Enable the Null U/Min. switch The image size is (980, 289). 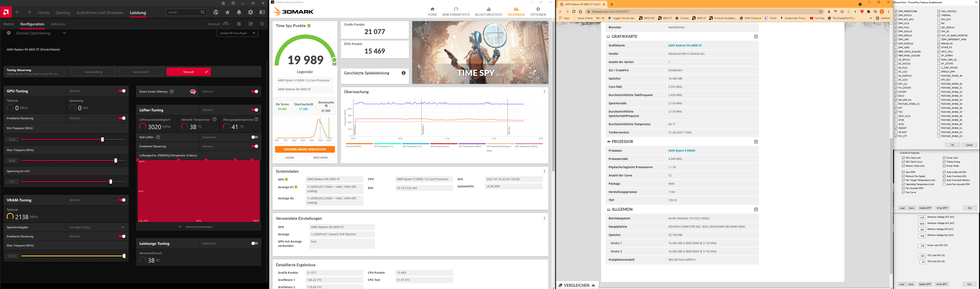(x=255, y=137)
